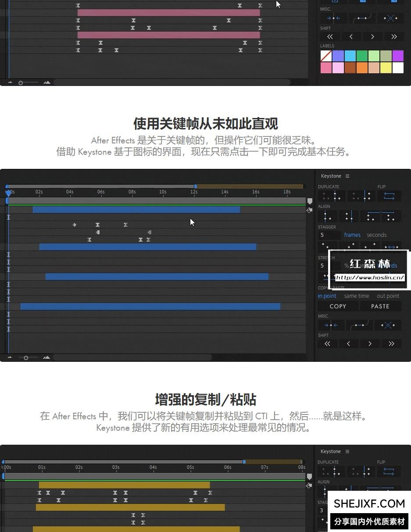
Task: Pick the purple label color swatch
Action: 398,55
